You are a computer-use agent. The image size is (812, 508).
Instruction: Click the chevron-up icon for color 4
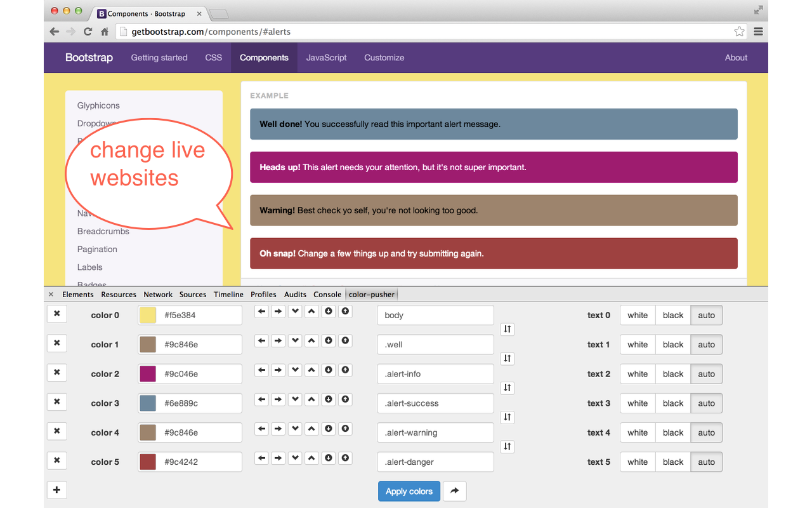(x=311, y=429)
